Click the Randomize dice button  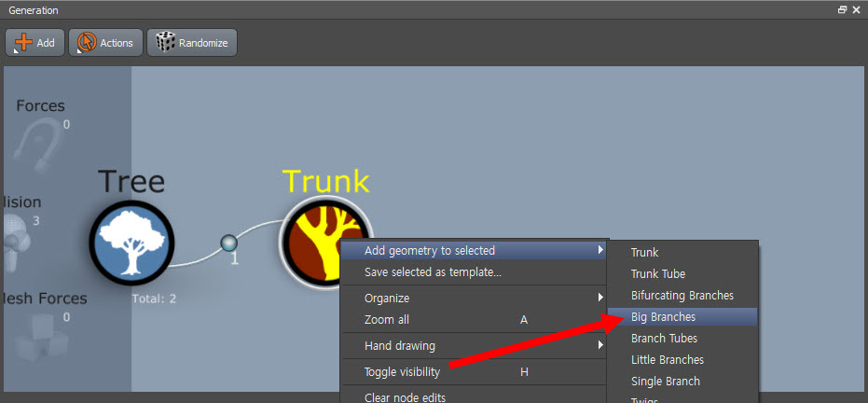(x=192, y=43)
